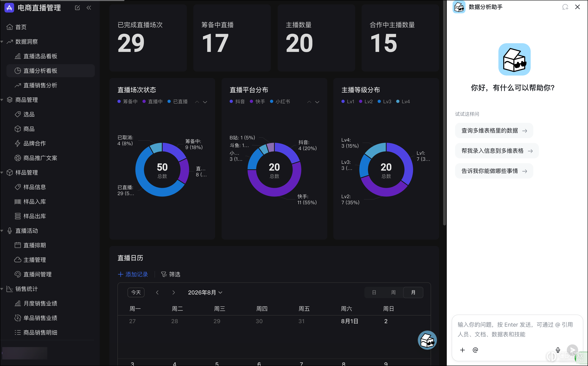Toggle Lv3 legend in 主播等级分布
This screenshot has height=366, width=588.
(384, 101)
